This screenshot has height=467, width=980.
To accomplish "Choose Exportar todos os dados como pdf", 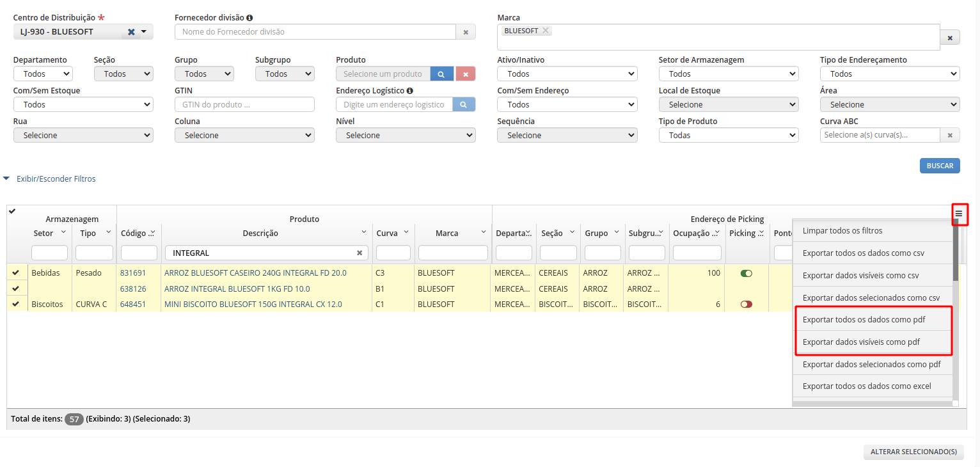I will [x=873, y=319].
